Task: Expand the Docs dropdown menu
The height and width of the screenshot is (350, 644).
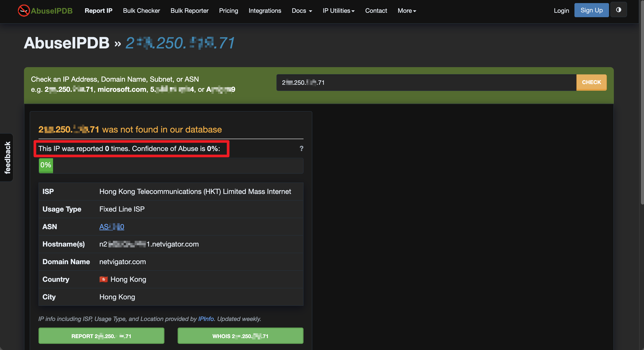Action: pos(302,11)
